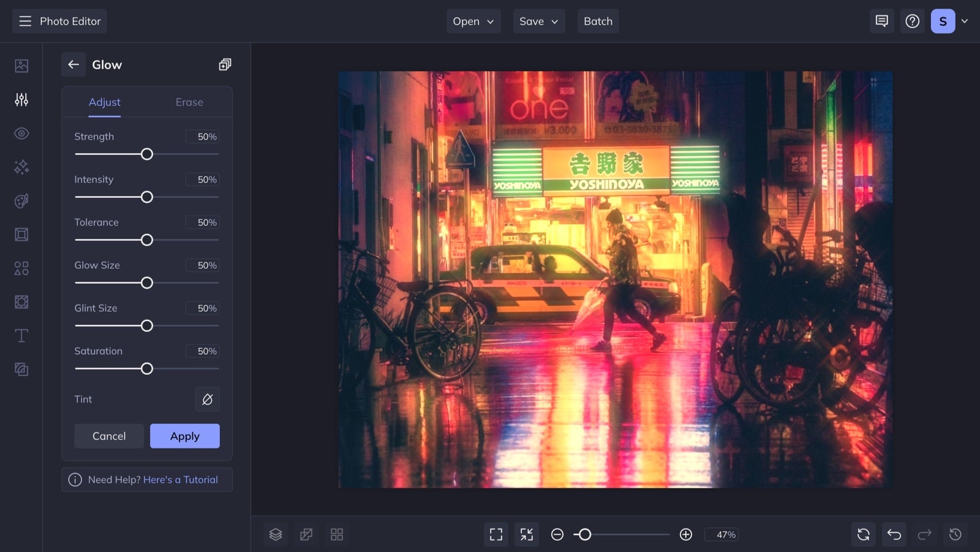The image size is (980, 552).
Task: Click the Layers icon in the bottom toolbar
Action: pos(275,534)
